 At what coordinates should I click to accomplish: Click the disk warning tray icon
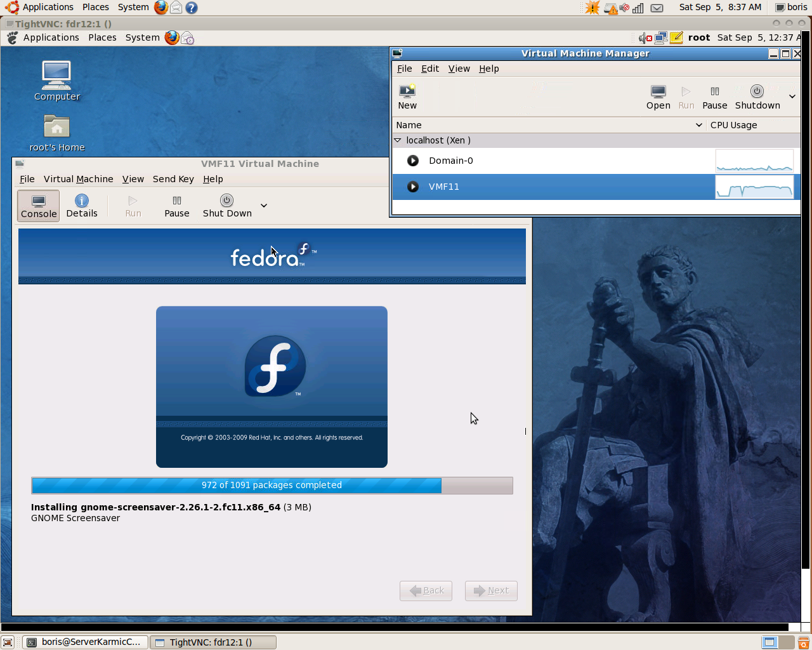pos(610,8)
